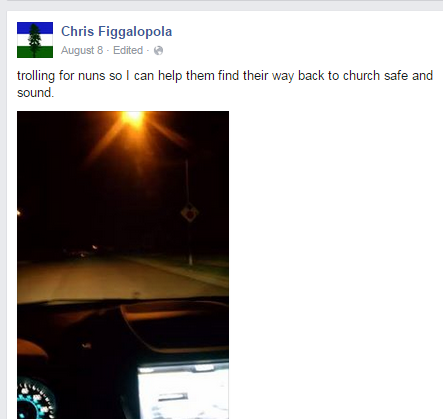Screen dimensions: 443x419
Task: Click the public globe privacy icon
Action: [158, 51]
